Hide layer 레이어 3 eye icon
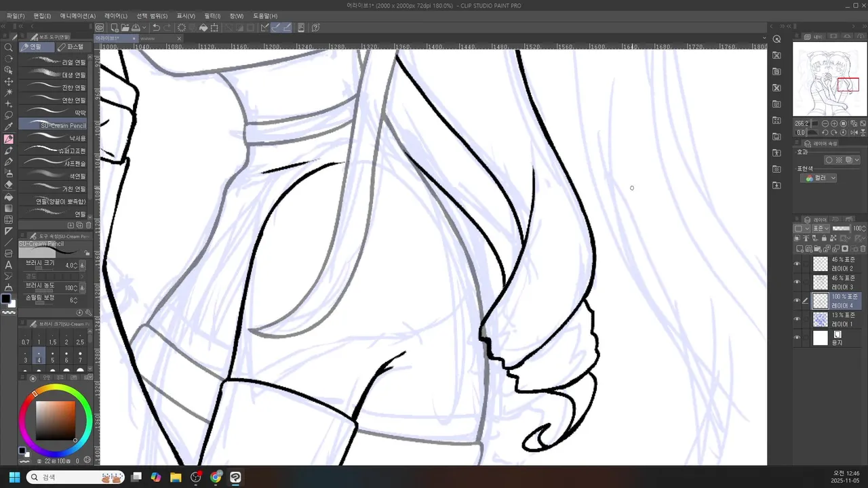868x488 pixels. [797, 283]
